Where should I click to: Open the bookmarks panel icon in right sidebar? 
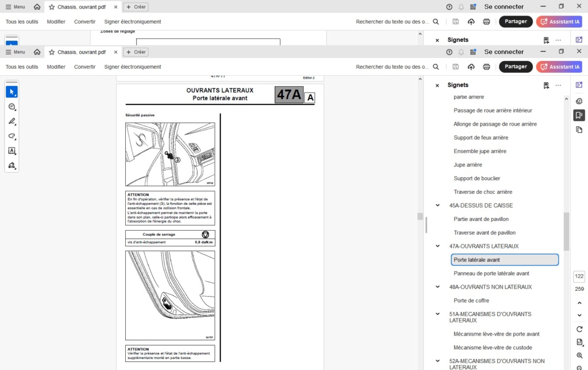(x=579, y=115)
